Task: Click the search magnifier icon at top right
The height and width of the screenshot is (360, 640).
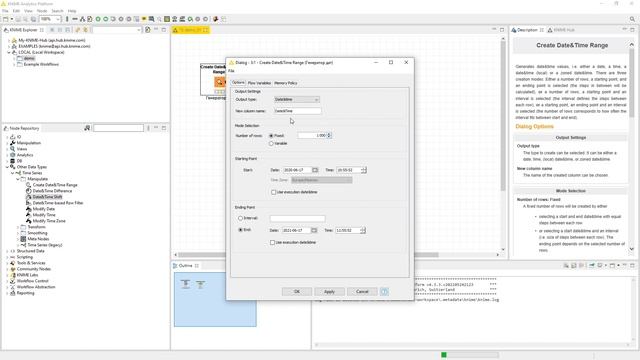Action: [x=632, y=19]
